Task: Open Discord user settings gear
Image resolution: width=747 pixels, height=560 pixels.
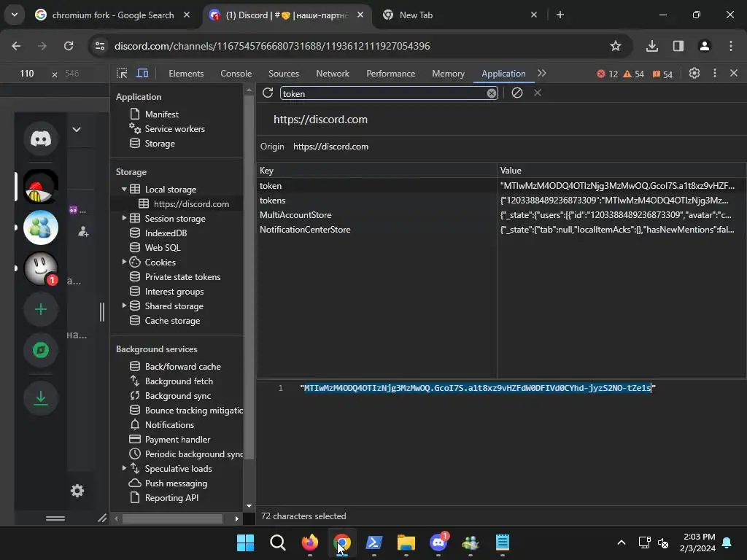Action: click(x=77, y=491)
